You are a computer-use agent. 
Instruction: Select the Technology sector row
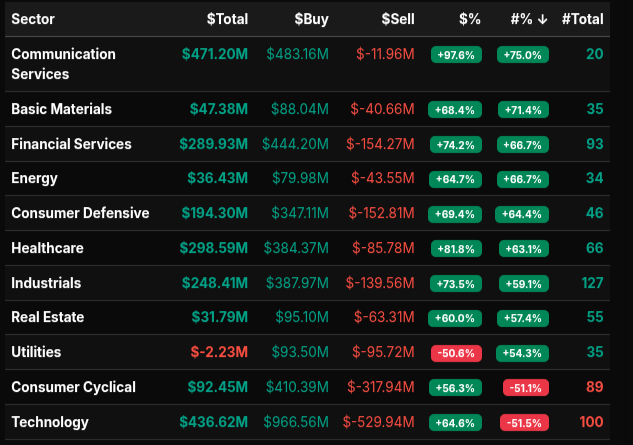coord(49,422)
